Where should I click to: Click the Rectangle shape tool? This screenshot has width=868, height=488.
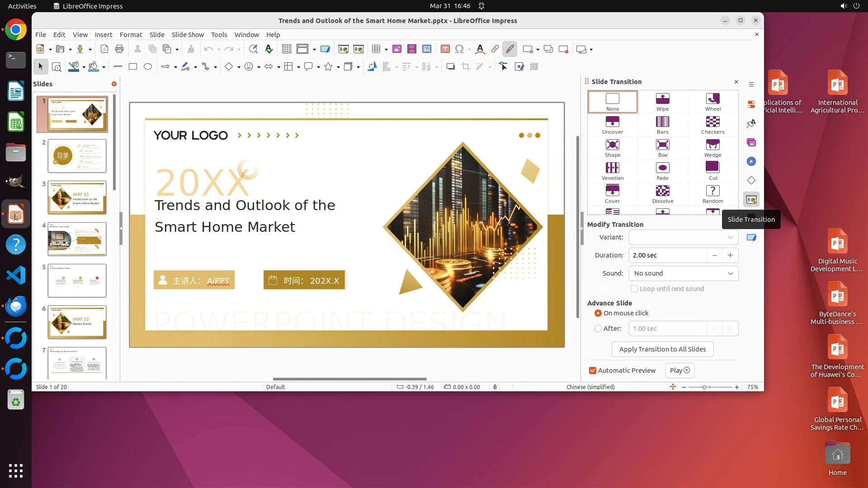[133, 67]
